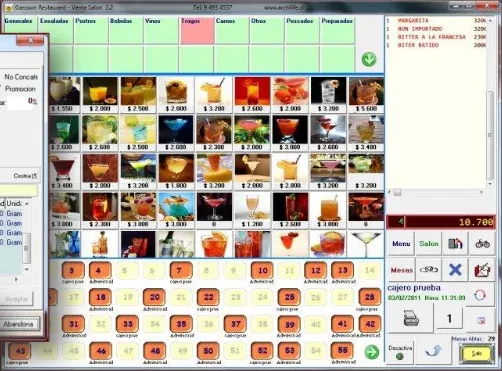Select the drink thumbnail priced $1.800
Viewport: 502px width, 371px height.
pos(176,172)
